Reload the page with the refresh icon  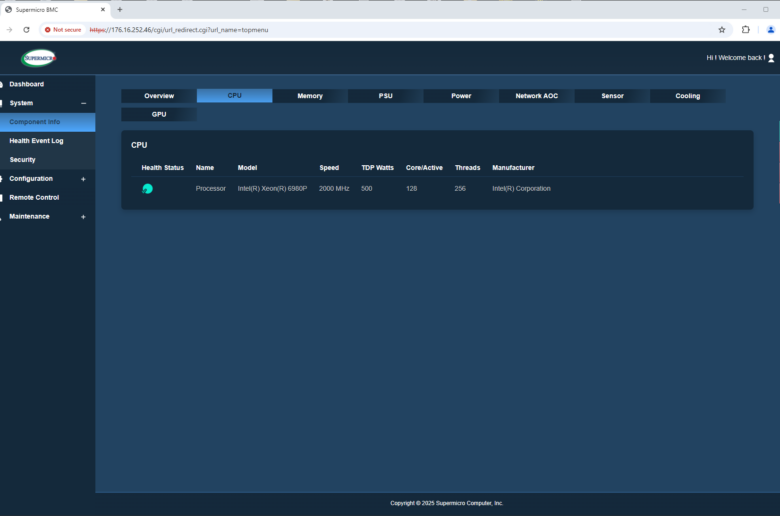(x=26, y=30)
